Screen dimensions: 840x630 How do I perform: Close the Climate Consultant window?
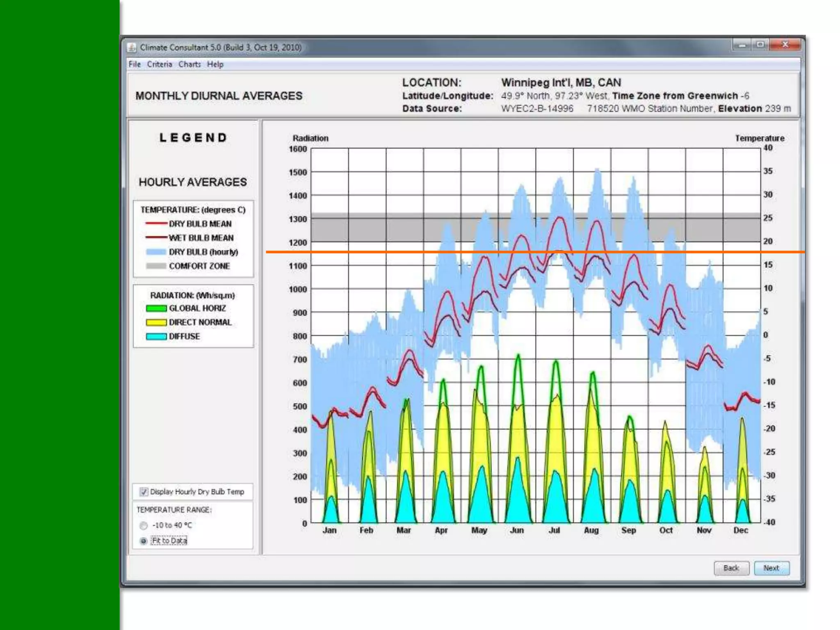785,44
